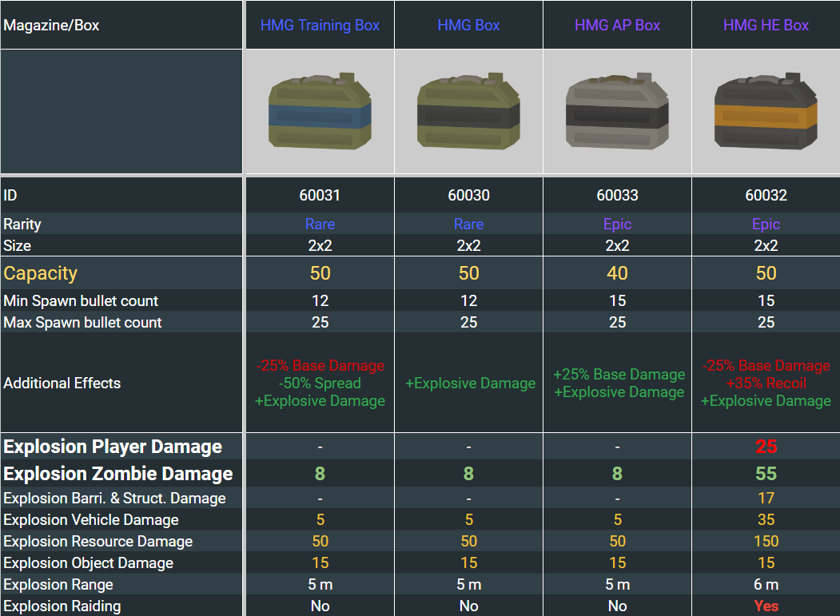Image resolution: width=840 pixels, height=616 pixels.
Task: Open the HMG Box header link
Action: 468,25
